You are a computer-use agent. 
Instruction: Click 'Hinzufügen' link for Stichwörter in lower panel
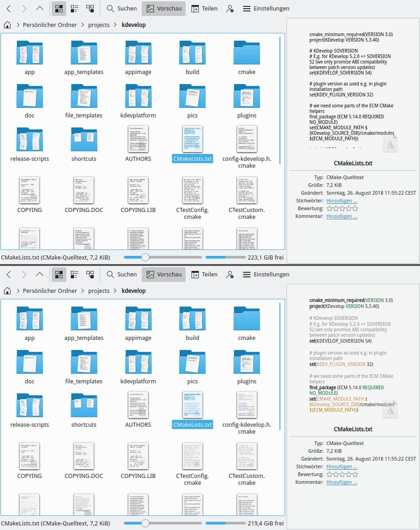341,467
